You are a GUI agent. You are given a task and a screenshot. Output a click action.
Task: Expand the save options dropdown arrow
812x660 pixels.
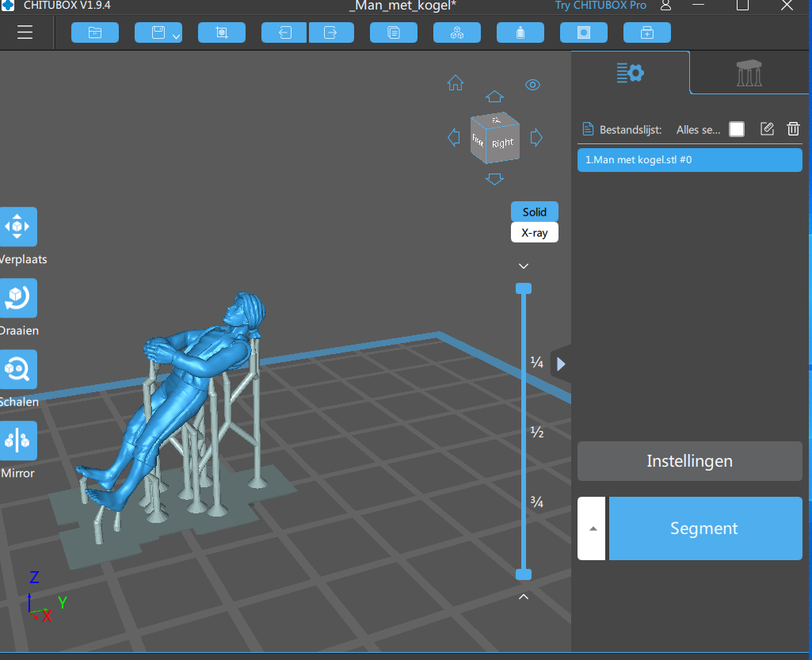(177, 35)
